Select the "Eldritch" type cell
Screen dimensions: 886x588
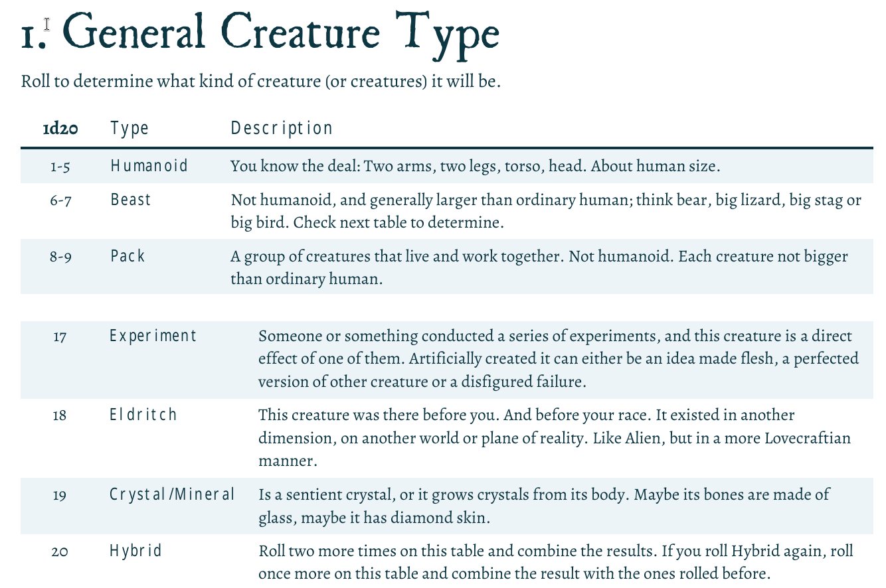pyautogui.click(x=143, y=415)
